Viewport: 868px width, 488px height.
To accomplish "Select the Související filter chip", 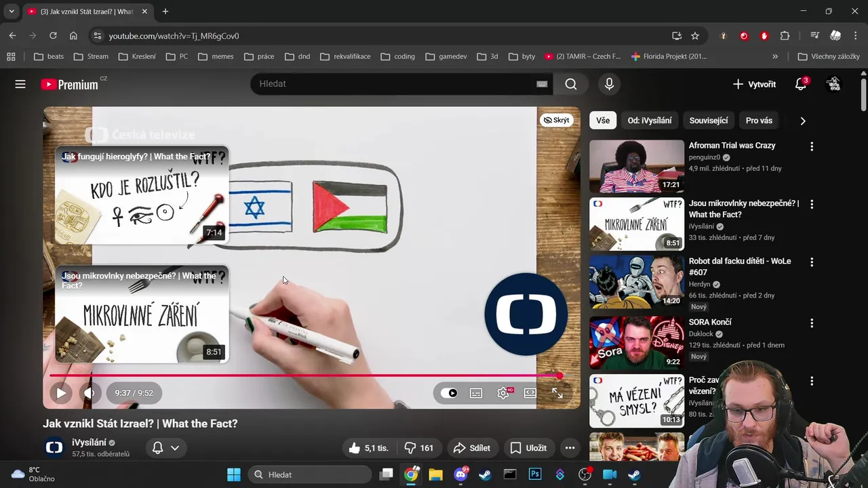I will pyautogui.click(x=709, y=121).
